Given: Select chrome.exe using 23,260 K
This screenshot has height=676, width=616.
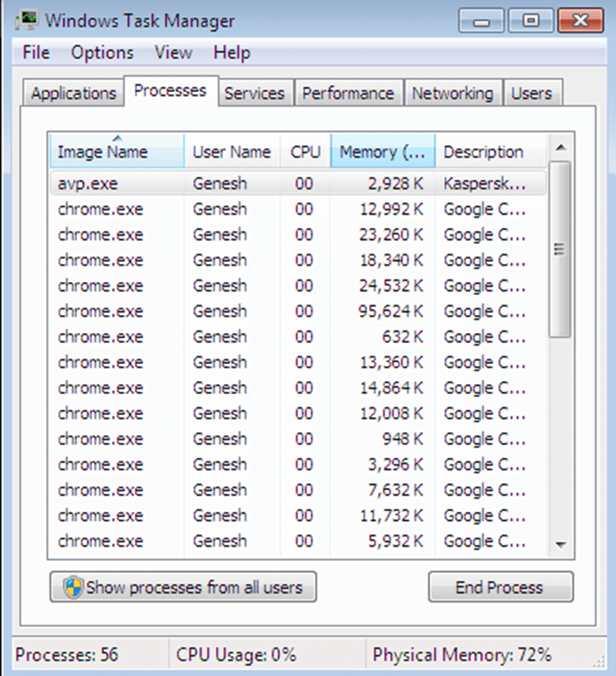Looking at the screenshot, I should [298, 234].
